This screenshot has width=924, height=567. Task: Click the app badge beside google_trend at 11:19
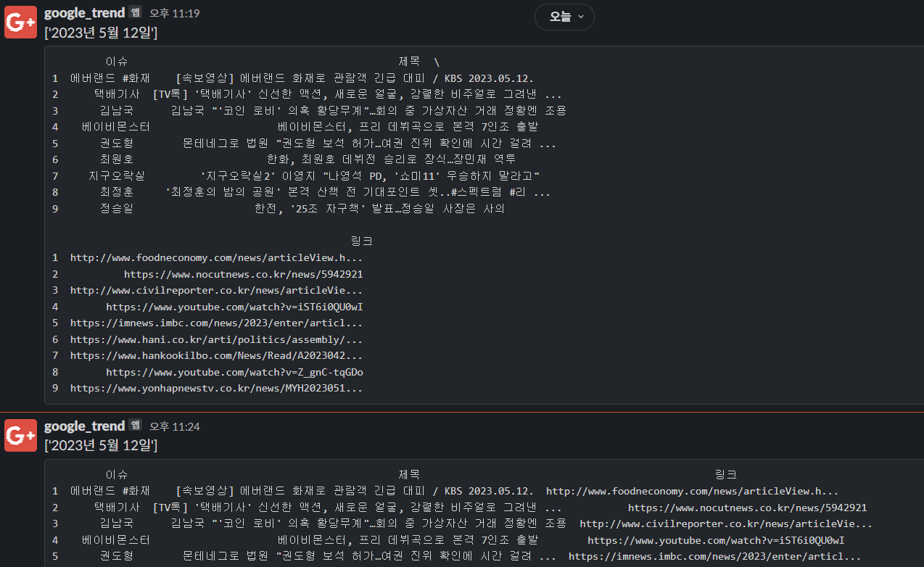pos(136,12)
